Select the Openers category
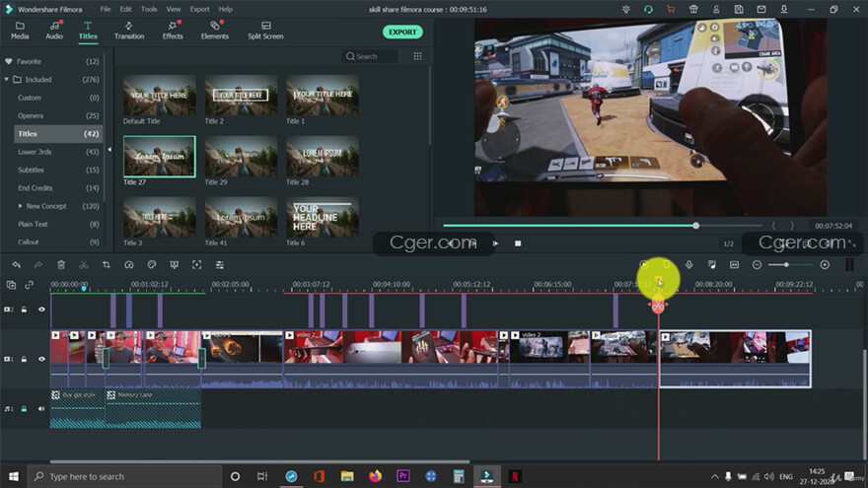 (57, 115)
